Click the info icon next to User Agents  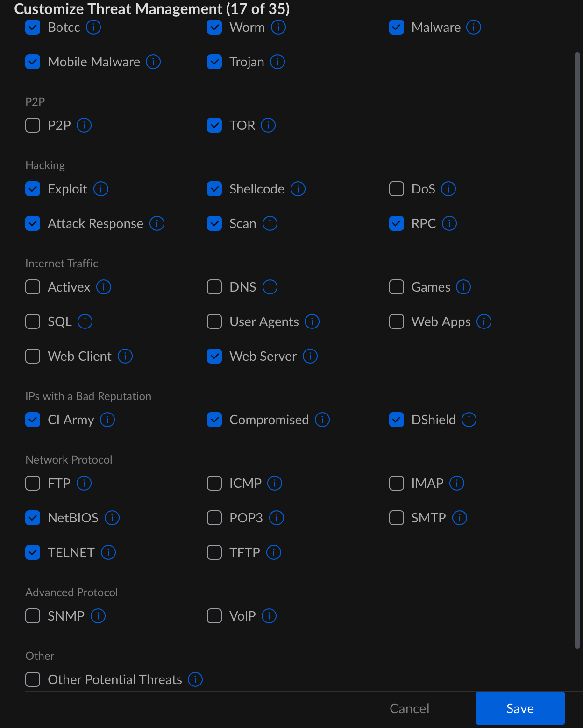pos(312,322)
